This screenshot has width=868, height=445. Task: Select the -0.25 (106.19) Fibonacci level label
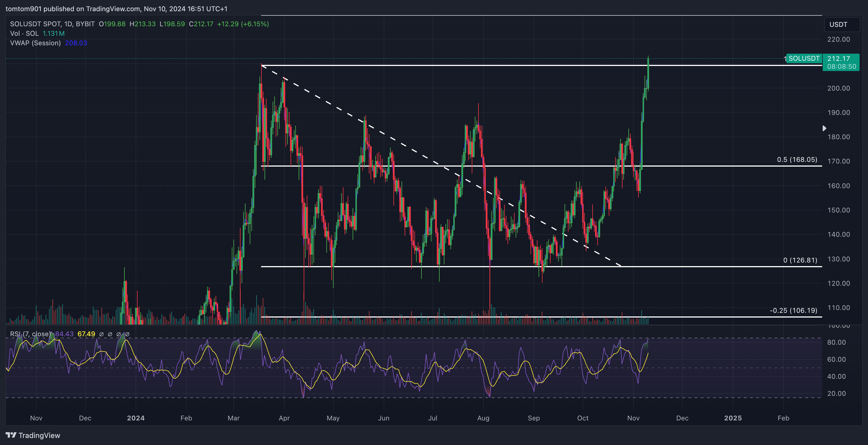793,311
